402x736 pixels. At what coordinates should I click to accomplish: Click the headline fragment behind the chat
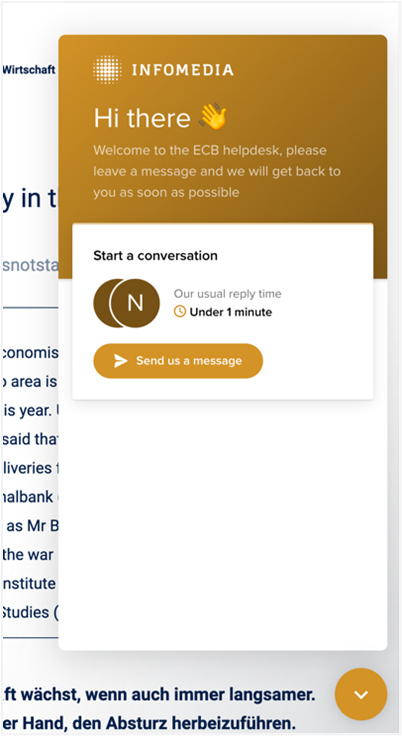[30, 200]
